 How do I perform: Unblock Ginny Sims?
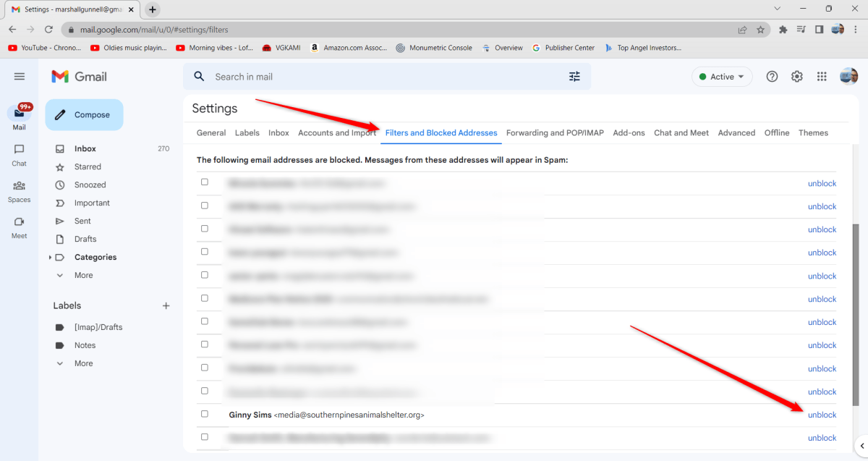coord(822,414)
